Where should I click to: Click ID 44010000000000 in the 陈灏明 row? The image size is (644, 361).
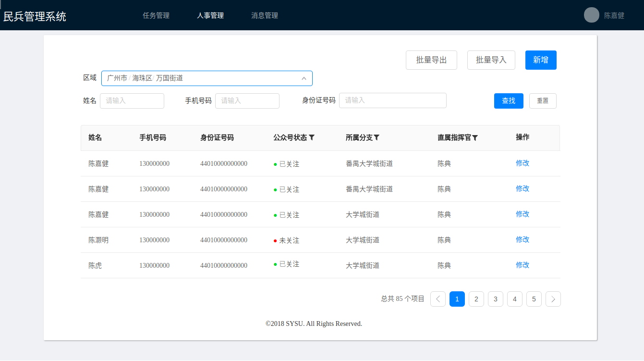(224, 240)
